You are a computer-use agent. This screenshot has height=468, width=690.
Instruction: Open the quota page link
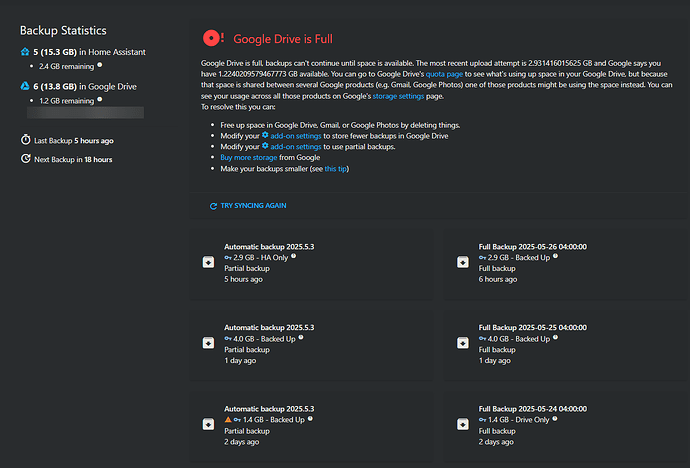coord(444,74)
